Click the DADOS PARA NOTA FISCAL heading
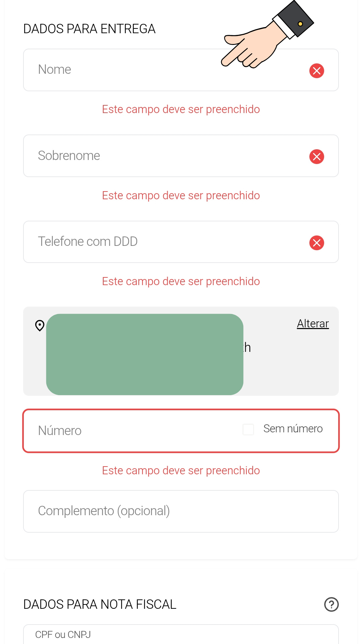 [x=100, y=604]
